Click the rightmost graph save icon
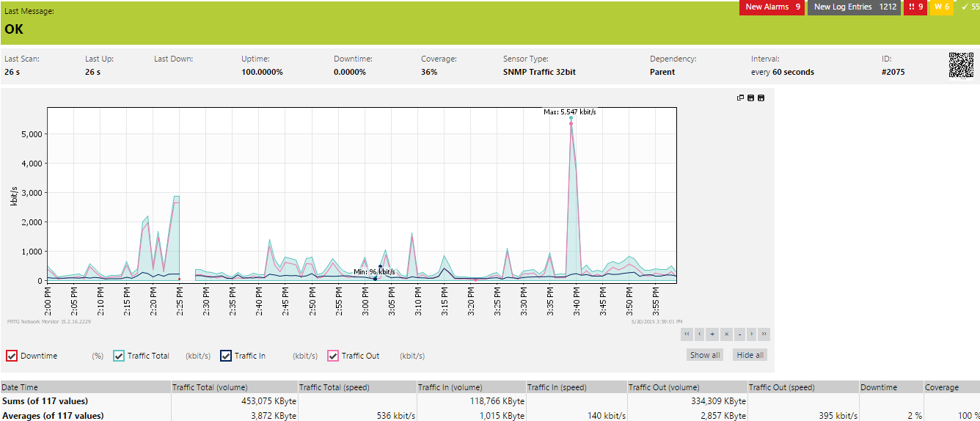Image resolution: width=980 pixels, height=421 pixels. click(x=761, y=98)
